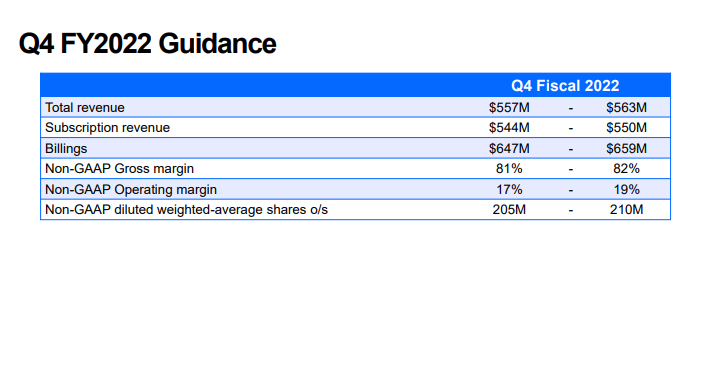Click the Non-GAAP Operating margin label
718x388 pixels.
(x=131, y=190)
